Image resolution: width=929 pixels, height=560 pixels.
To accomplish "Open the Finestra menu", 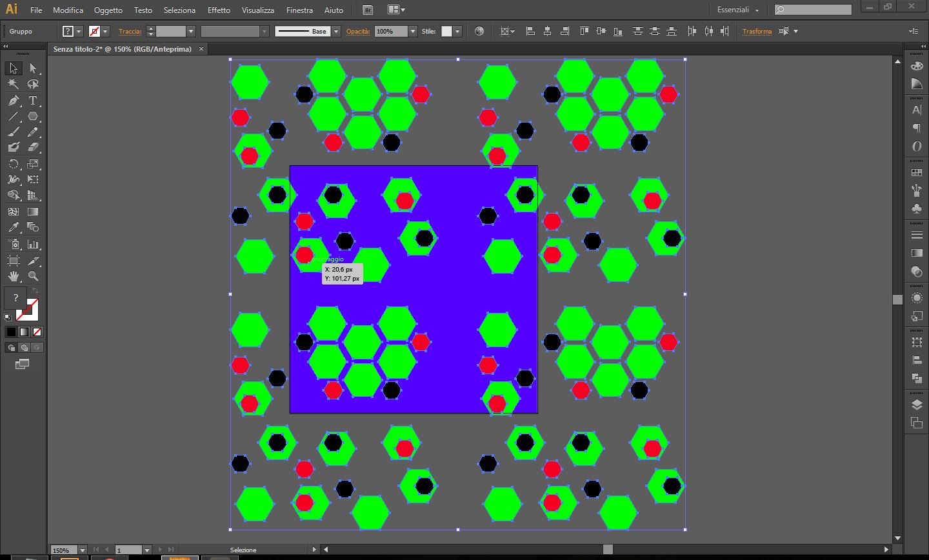I will pyautogui.click(x=299, y=10).
